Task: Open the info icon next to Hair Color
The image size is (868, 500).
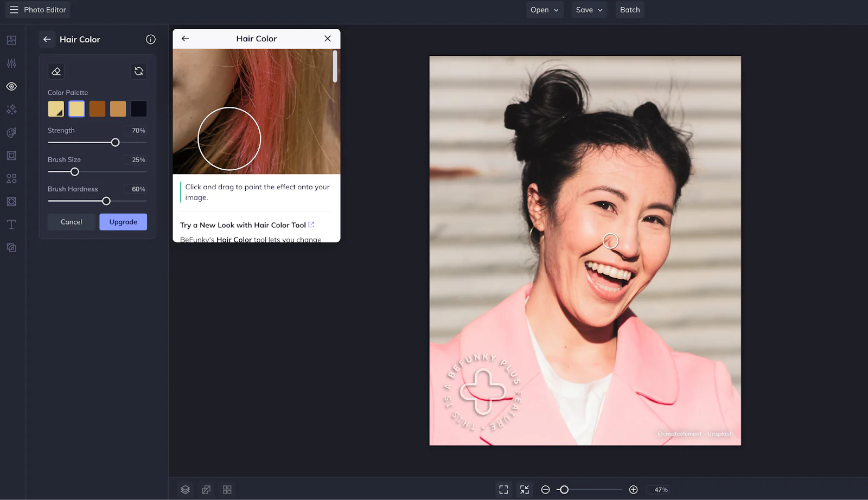Action: click(151, 39)
